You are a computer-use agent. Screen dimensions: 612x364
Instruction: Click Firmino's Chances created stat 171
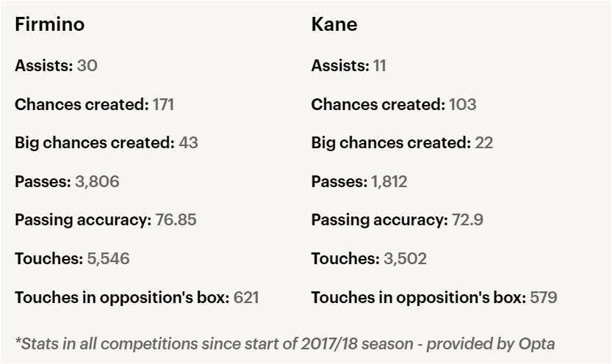(163, 104)
